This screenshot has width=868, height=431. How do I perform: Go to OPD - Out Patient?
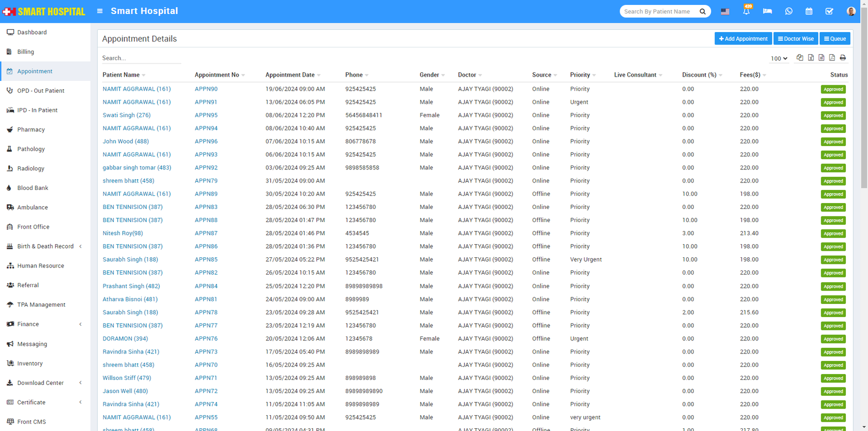41,91
